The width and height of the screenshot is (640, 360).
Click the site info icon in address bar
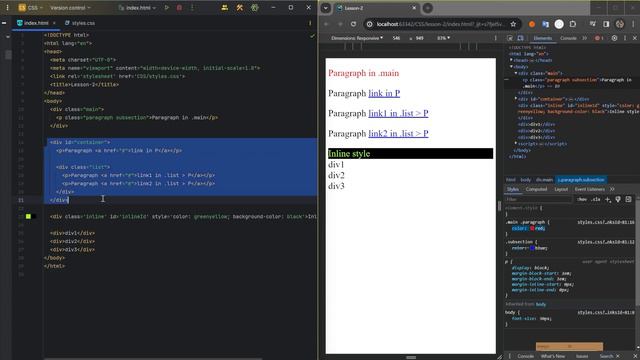click(369, 24)
